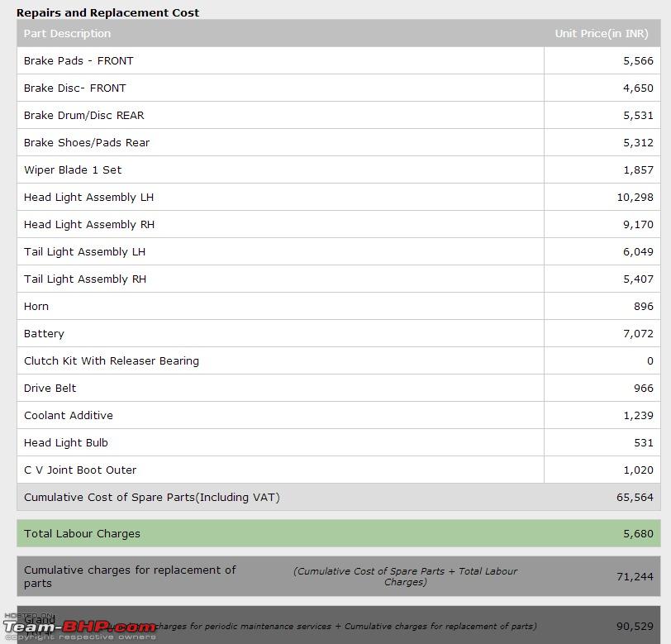Select the 'Brake Drum/Disc REAR' row label
Screen dimensions: 671x644
point(84,116)
